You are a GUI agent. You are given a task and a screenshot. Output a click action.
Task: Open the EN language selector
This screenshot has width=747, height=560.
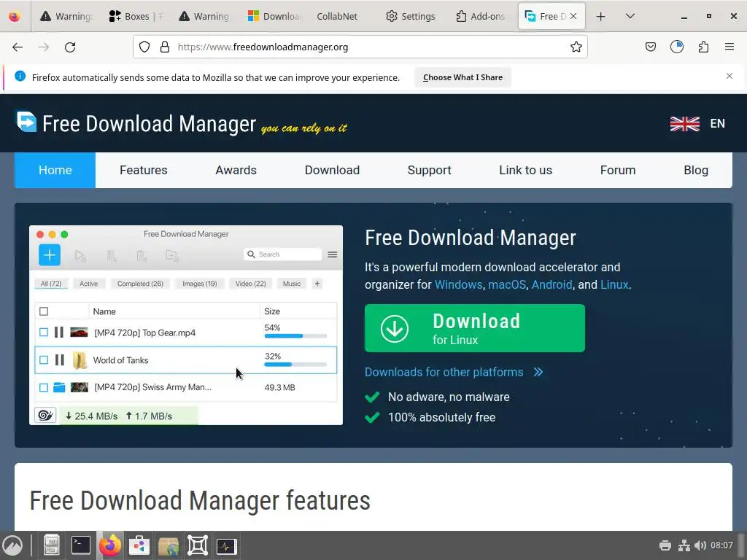[x=718, y=123]
